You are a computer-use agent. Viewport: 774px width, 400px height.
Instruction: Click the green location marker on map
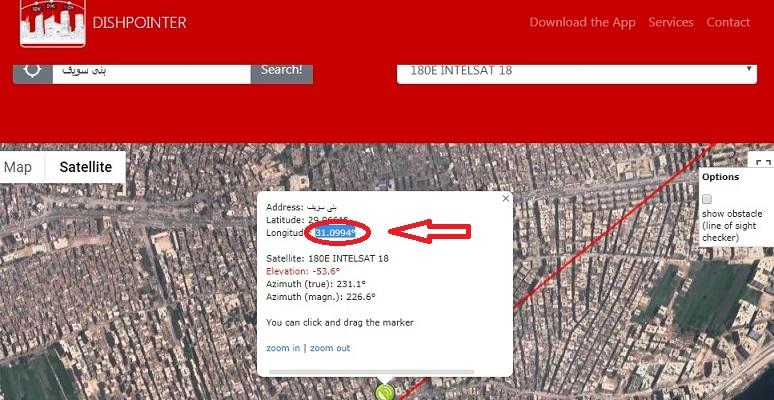click(x=385, y=393)
